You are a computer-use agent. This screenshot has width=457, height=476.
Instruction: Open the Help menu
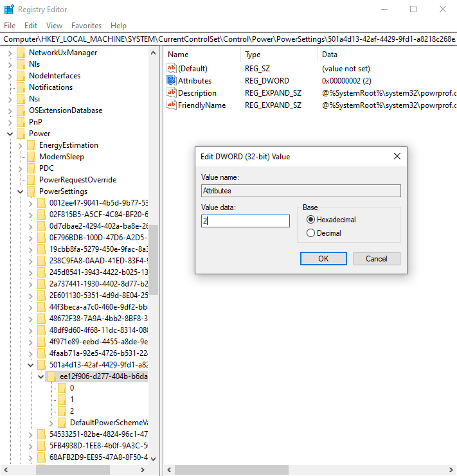(118, 26)
